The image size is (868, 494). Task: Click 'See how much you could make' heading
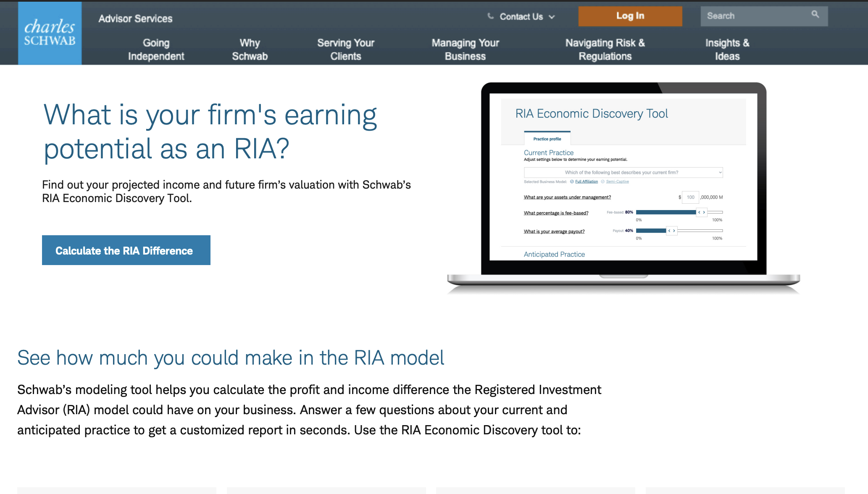(x=231, y=358)
